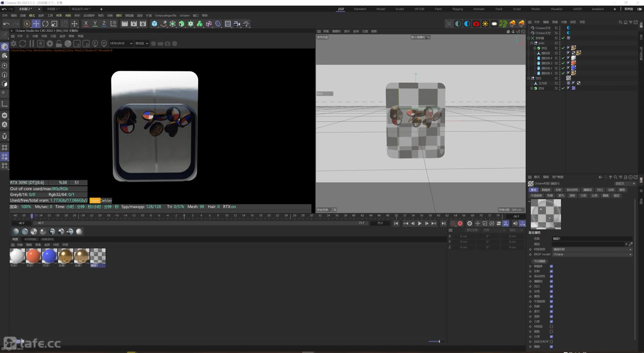Click attribute manager back arrow
Image resolution: width=644 pixels, height=353 pixels.
pyautogui.click(x=600, y=177)
